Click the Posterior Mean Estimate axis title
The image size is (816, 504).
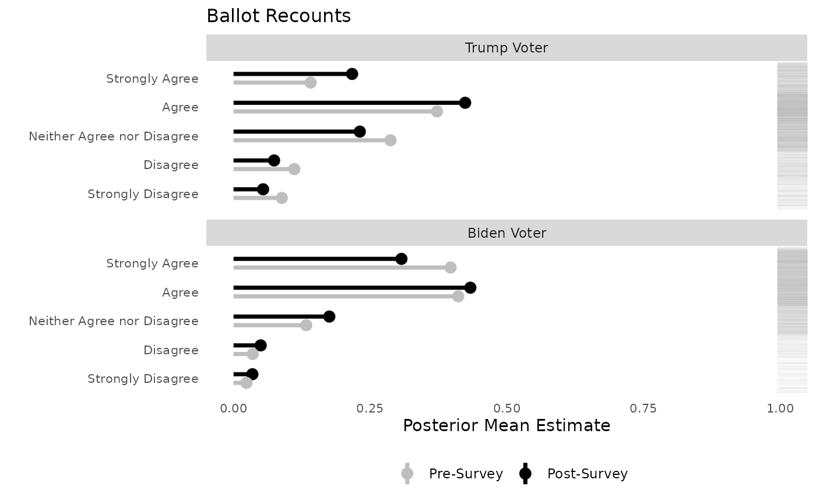507,426
